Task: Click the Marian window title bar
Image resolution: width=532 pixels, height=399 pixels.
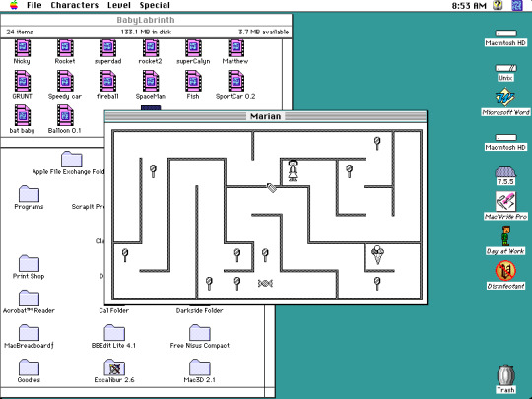Action: point(266,116)
